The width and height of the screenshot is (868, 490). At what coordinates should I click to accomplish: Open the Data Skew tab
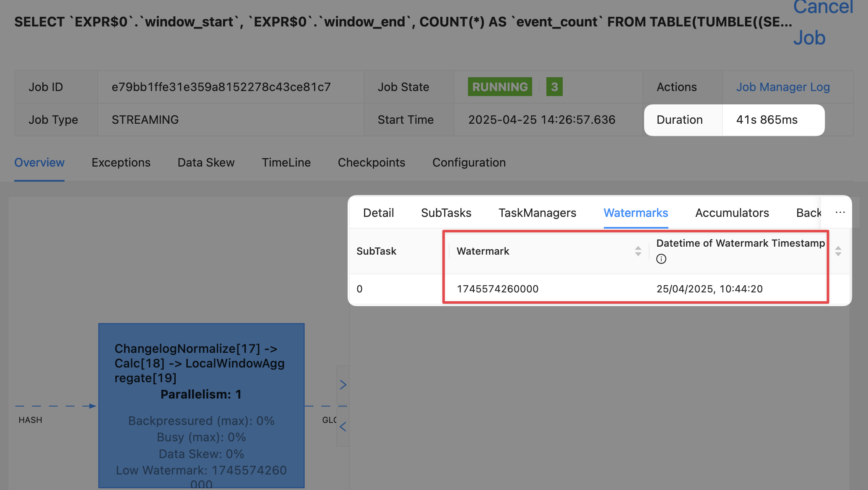(x=206, y=162)
